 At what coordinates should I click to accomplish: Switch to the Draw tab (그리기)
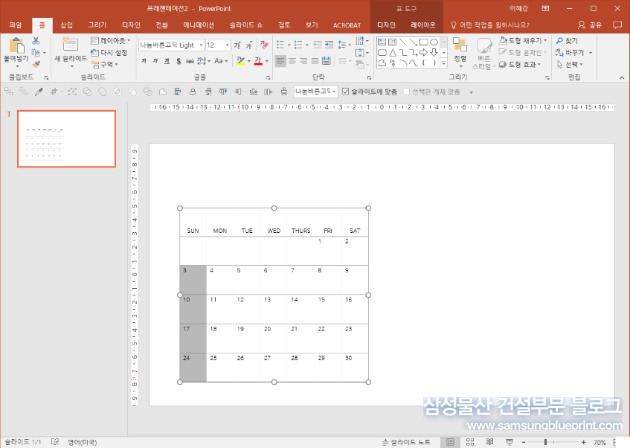[97, 25]
